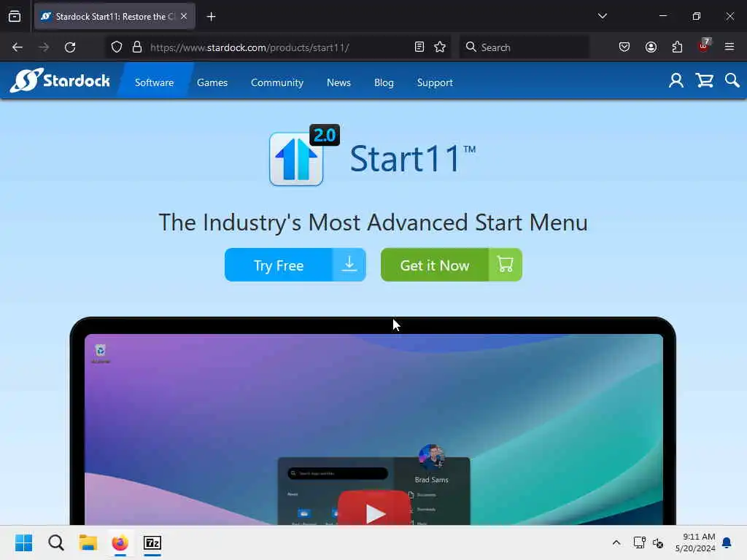The width and height of the screenshot is (747, 560).
Task: Open network status tray icon
Action: [639, 542]
